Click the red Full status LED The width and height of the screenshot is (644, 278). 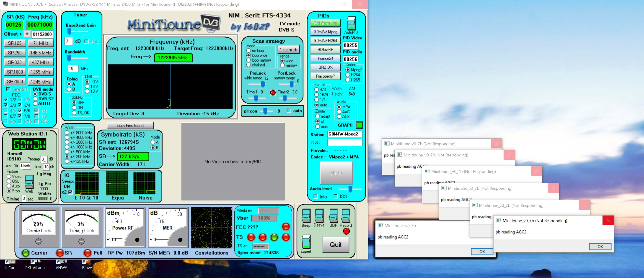[88, 253]
